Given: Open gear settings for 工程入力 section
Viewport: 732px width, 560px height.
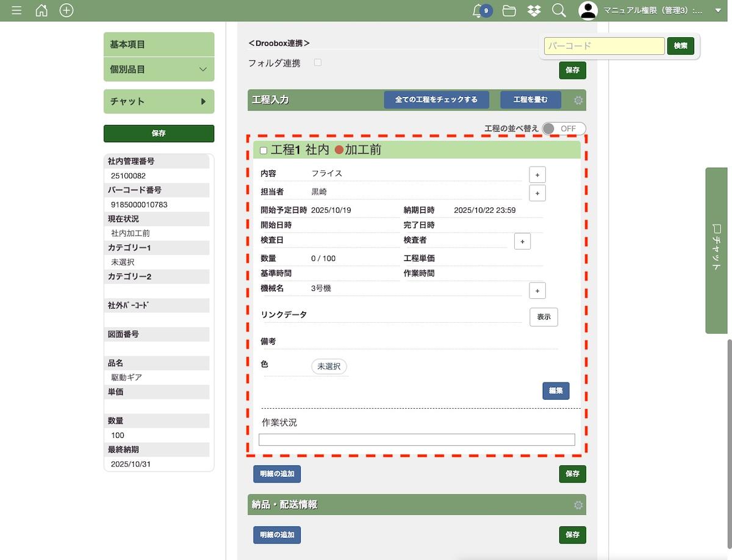Looking at the screenshot, I should [578, 100].
